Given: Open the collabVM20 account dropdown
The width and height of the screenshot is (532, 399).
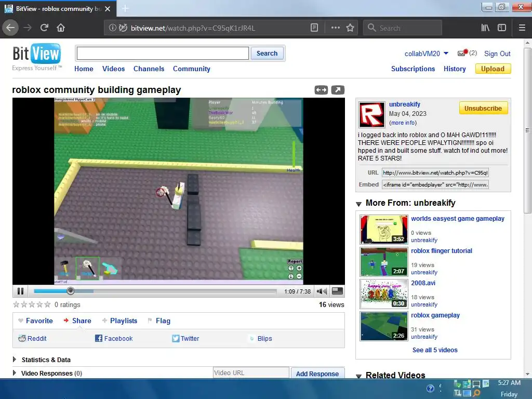Looking at the screenshot, I should click(427, 54).
